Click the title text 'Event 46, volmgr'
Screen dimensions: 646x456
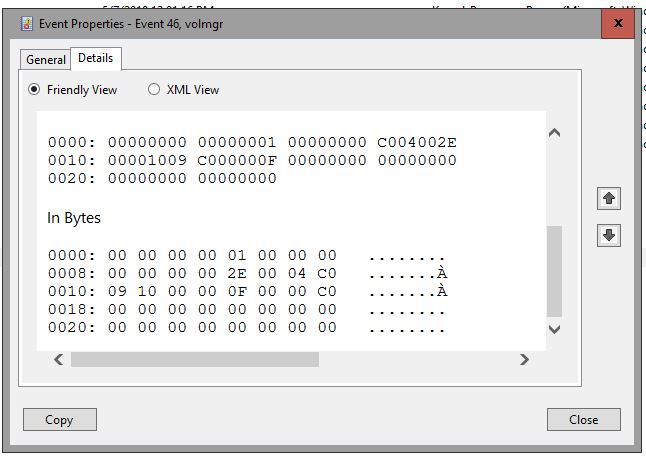pos(179,24)
